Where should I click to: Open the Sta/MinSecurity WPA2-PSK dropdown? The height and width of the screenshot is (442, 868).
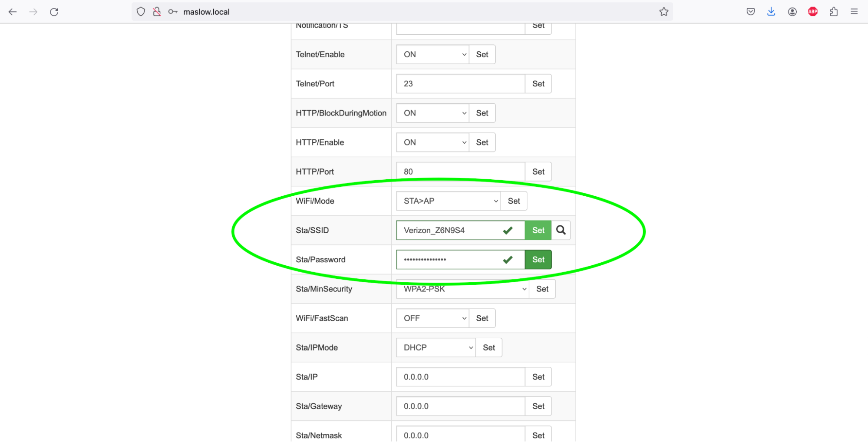tap(462, 289)
